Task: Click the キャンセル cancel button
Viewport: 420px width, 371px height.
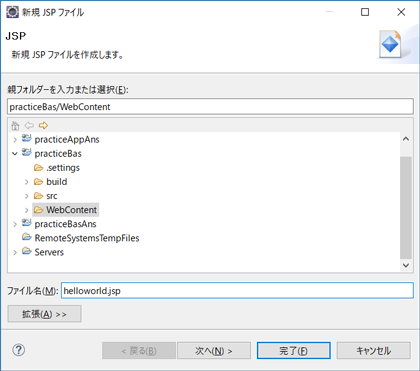Action: pos(373,351)
